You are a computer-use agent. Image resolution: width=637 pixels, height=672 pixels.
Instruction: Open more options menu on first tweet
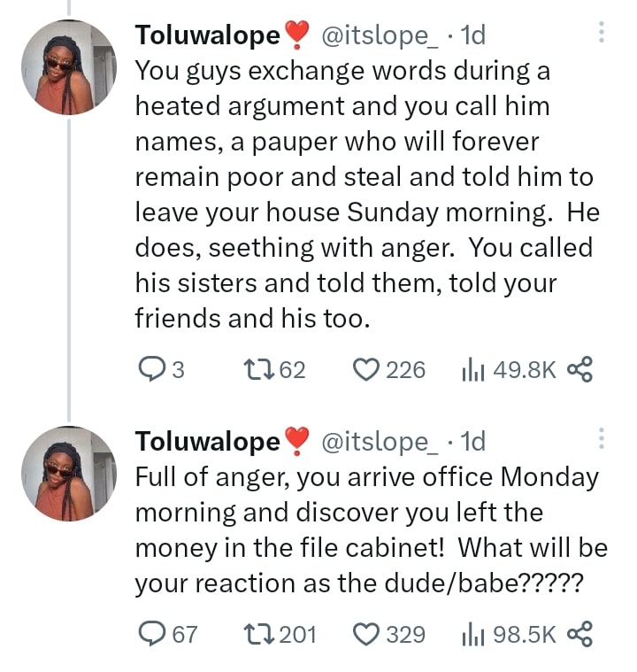click(602, 34)
